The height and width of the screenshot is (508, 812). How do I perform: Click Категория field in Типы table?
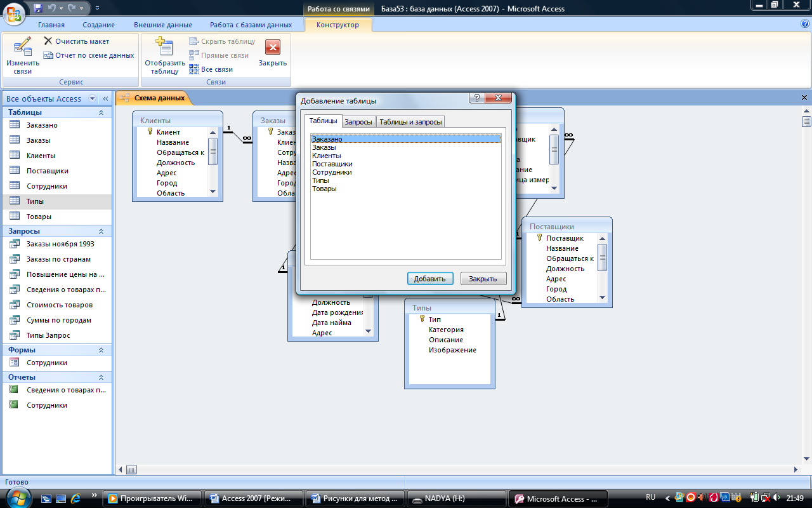[x=446, y=330]
